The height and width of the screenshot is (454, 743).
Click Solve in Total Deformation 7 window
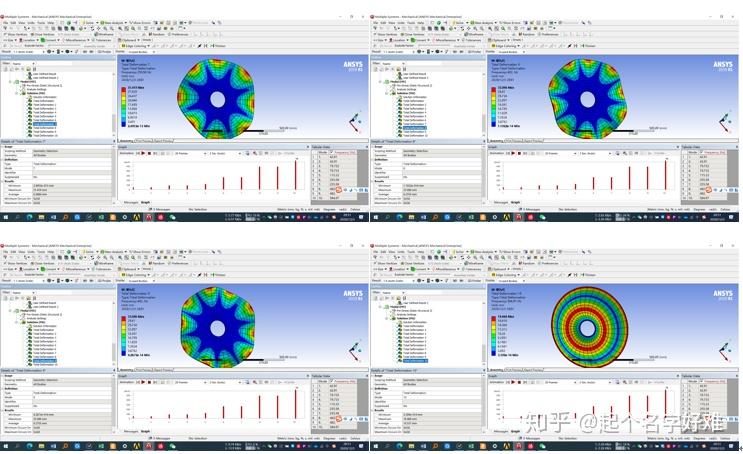click(x=89, y=22)
